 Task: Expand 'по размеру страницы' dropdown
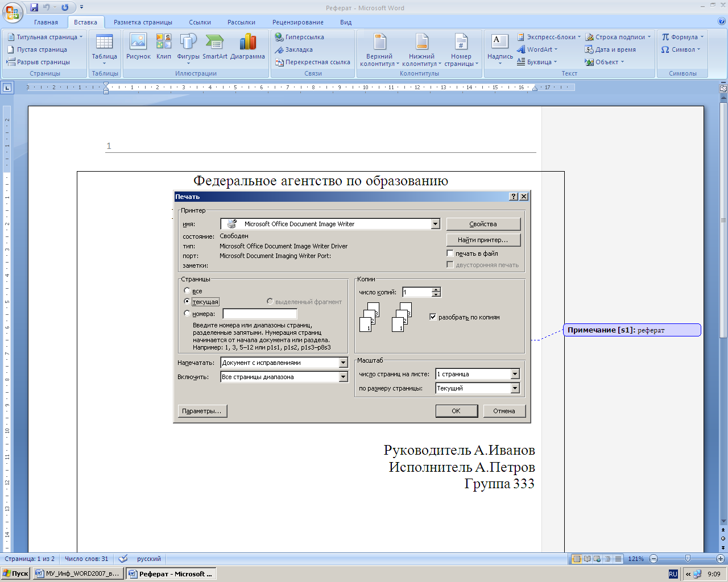[515, 388]
